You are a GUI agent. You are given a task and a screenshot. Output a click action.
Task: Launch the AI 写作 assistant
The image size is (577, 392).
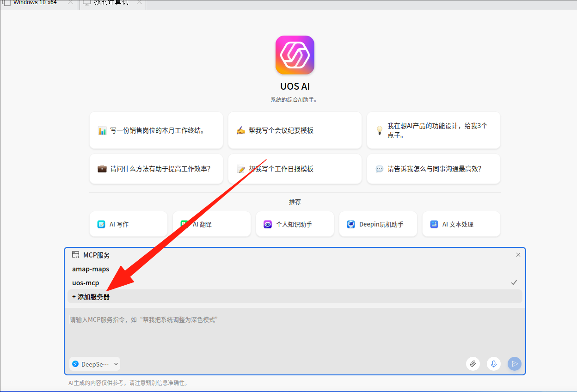tap(129, 224)
